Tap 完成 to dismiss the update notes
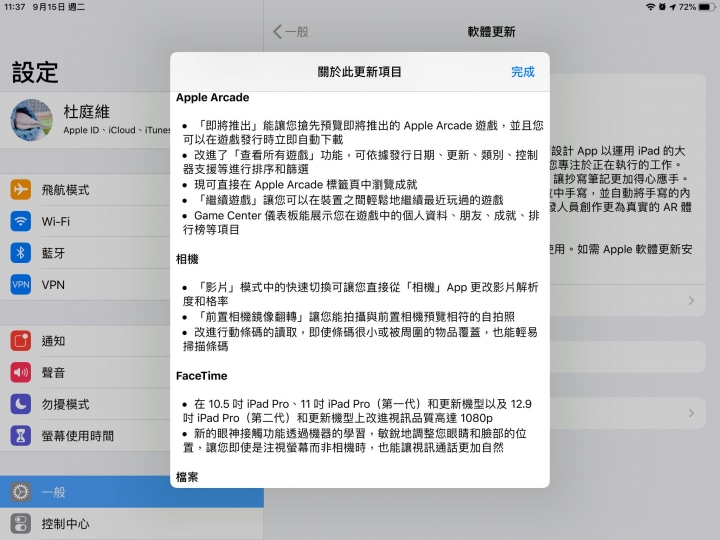Screen dimensions: 720x540 [x=523, y=72]
